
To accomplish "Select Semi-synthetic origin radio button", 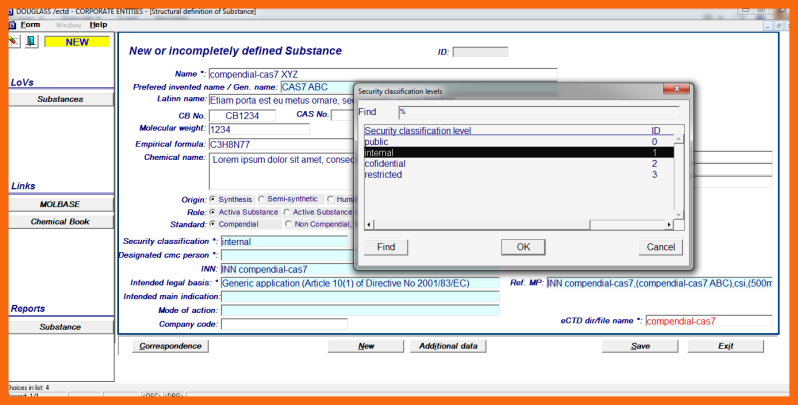I will 262,199.
